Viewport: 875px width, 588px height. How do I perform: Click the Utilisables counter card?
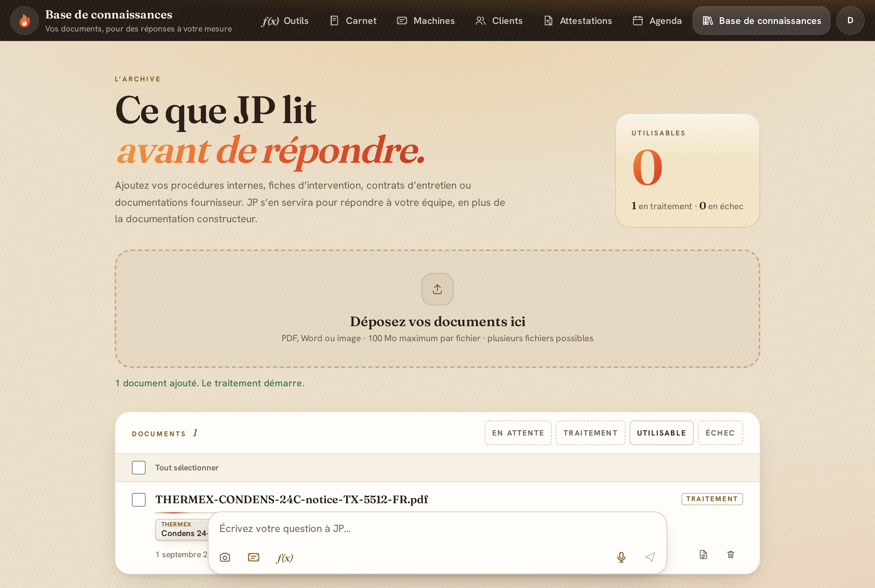click(687, 171)
